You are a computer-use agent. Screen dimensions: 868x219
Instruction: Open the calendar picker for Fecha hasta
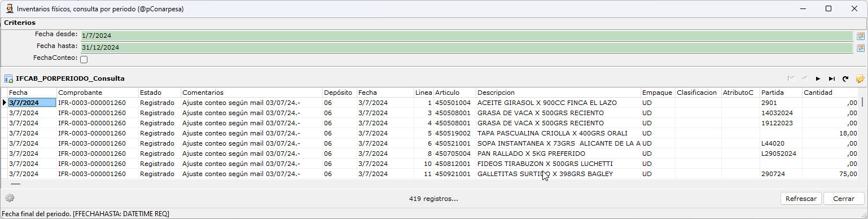click(860, 48)
